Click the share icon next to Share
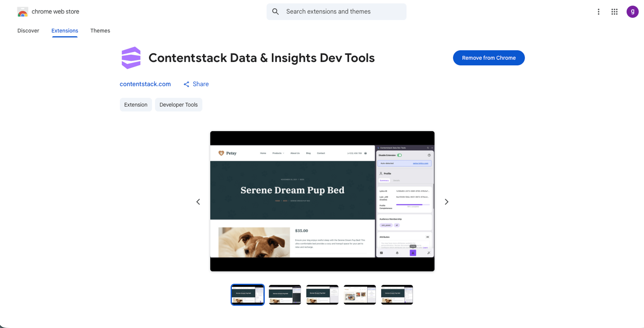 coord(186,84)
